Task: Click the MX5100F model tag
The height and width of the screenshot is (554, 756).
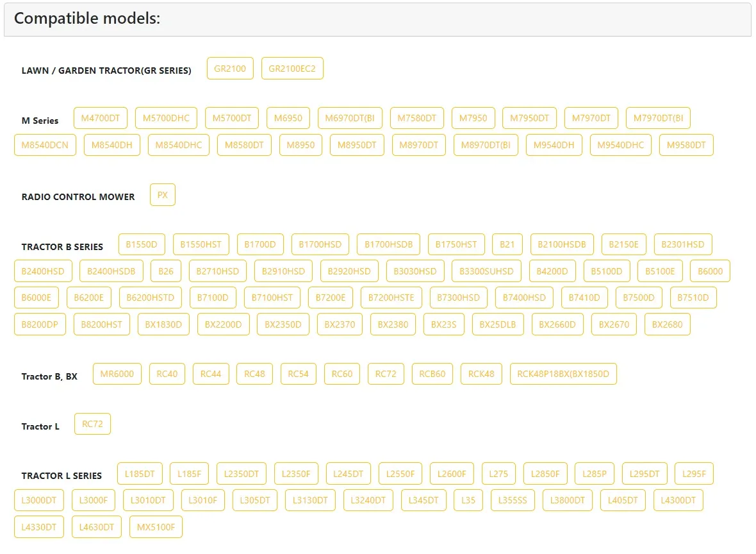Action: tap(156, 527)
